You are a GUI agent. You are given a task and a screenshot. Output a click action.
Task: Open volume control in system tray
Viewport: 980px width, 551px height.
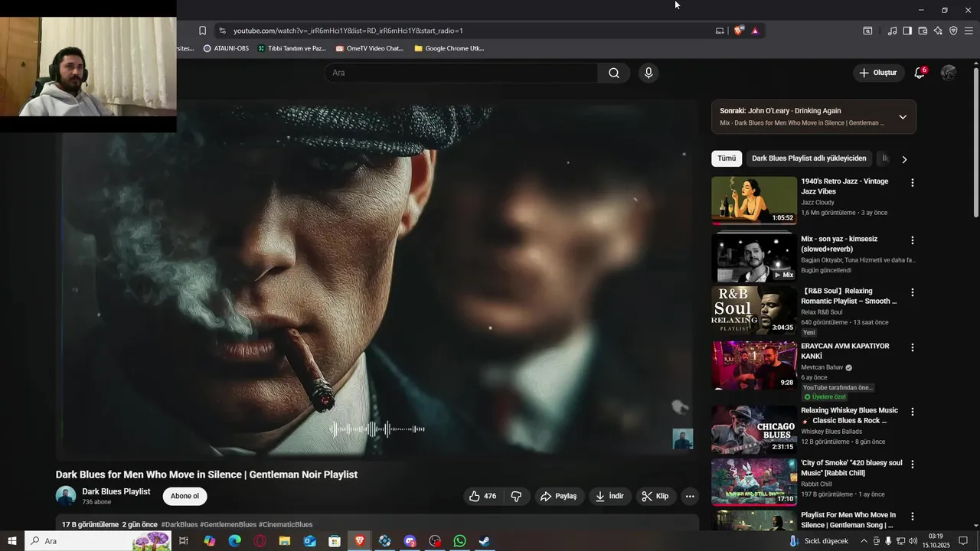coord(913,541)
